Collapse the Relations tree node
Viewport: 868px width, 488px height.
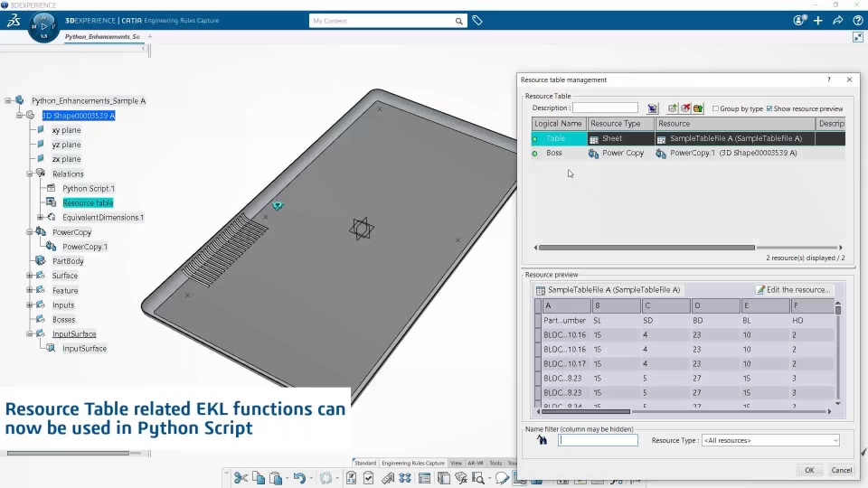click(x=29, y=174)
